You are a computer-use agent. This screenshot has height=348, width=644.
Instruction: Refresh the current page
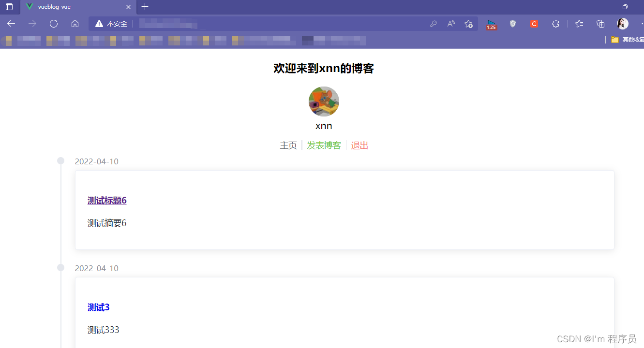click(54, 24)
